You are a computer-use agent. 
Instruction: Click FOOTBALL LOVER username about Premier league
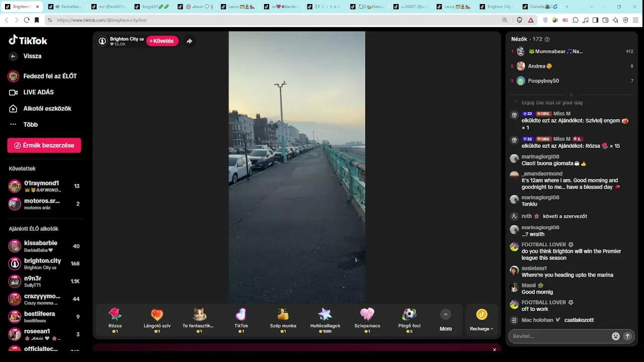[x=544, y=244]
